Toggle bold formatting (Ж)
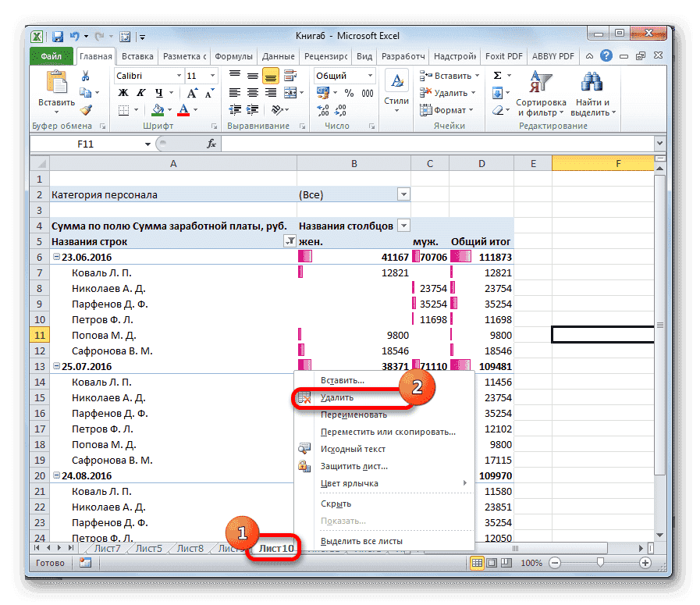This screenshot has width=700, height=605. tap(123, 91)
